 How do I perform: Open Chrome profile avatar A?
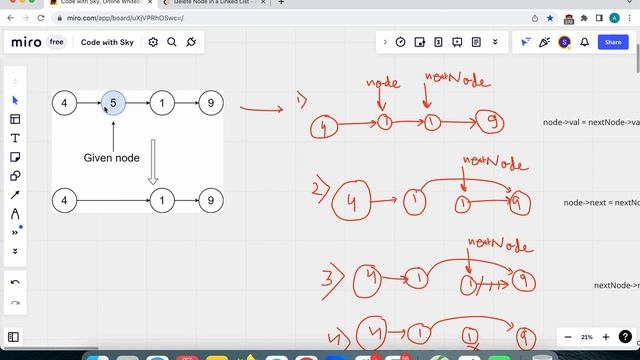[x=614, y=18]
